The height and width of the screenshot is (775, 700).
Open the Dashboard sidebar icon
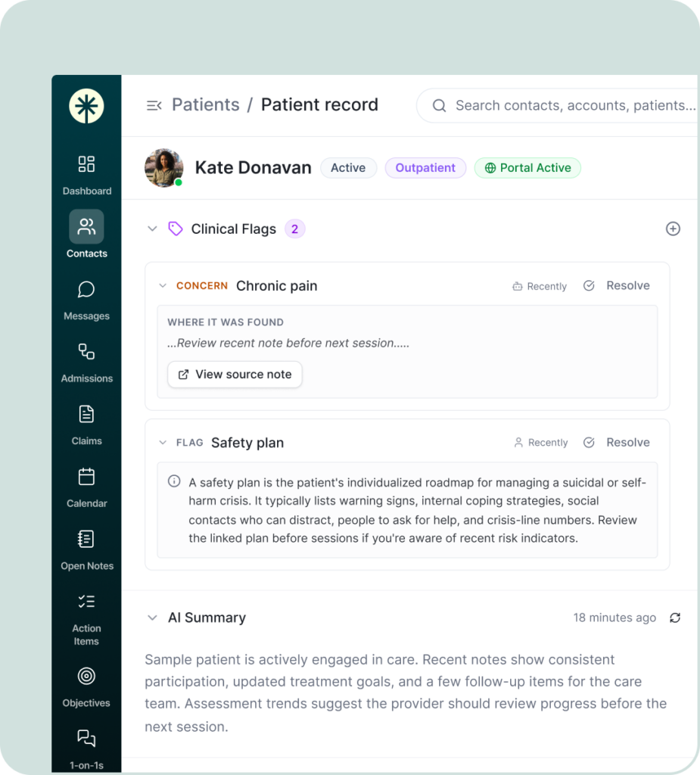tap(86, 164)
